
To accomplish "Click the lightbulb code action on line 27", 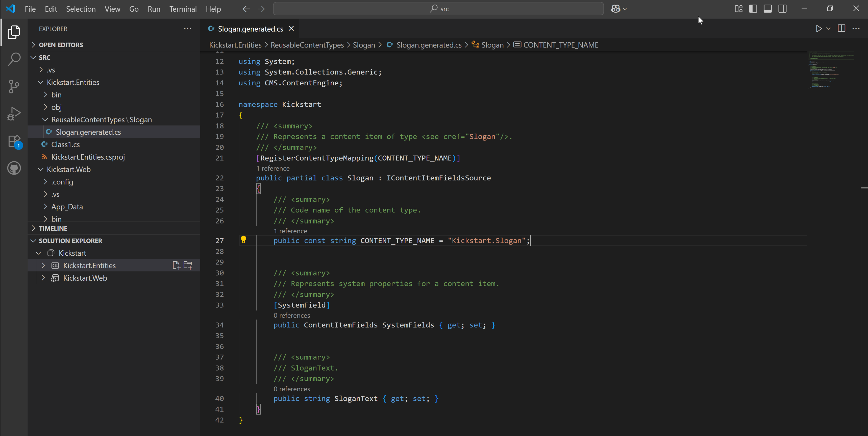I will click(243, 239).
